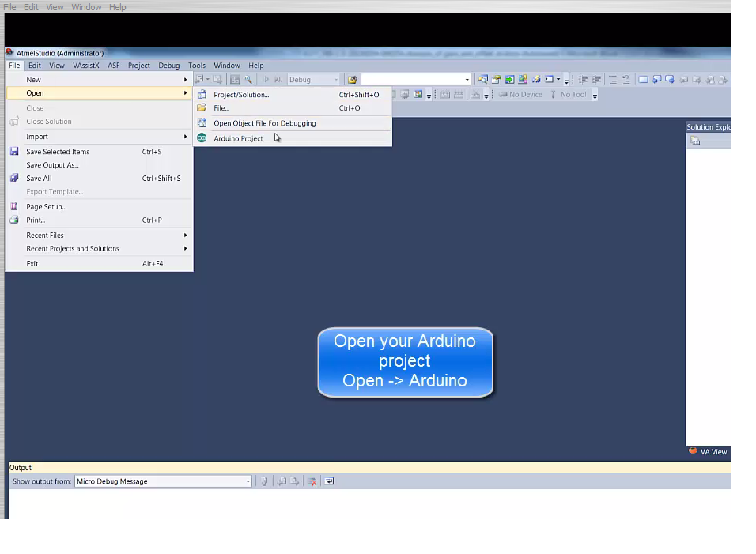
Task: Click Save Selected Items
Action: (x=99, y=152)
